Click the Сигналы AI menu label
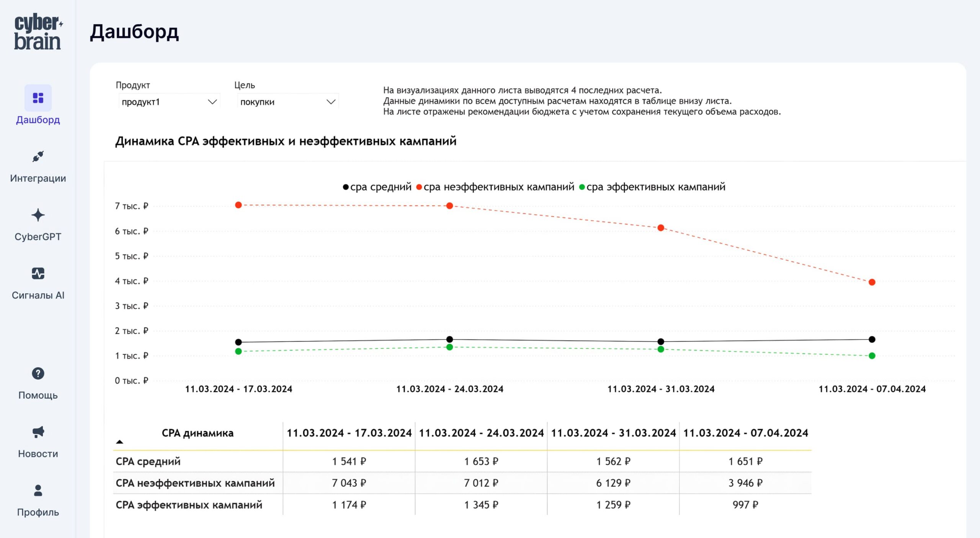Image resolution: width=980 pixels, height=538 pixels. (x=38, y=295)
